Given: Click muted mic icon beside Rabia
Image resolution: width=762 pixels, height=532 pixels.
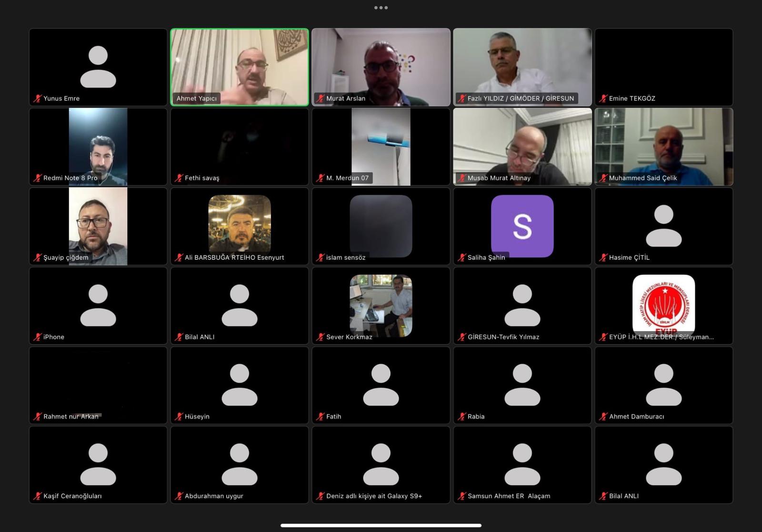Looking at the screenshot, I should [x=462, y=416].
